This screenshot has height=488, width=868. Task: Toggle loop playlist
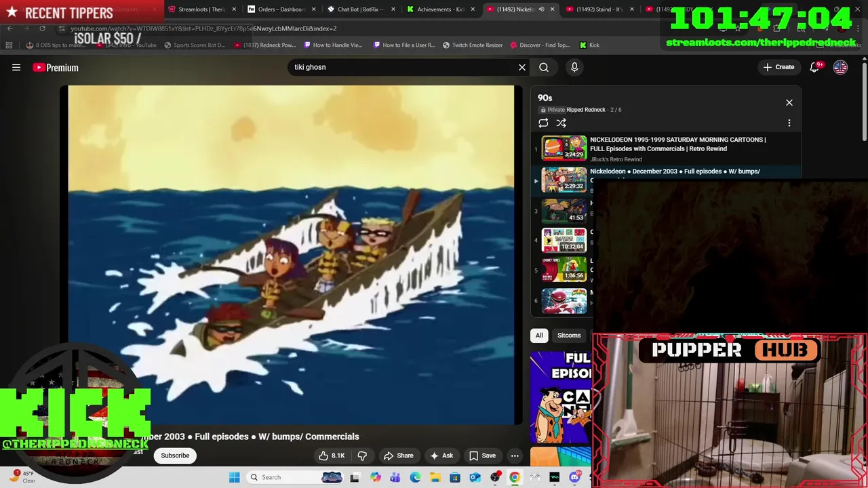point(543,123)
